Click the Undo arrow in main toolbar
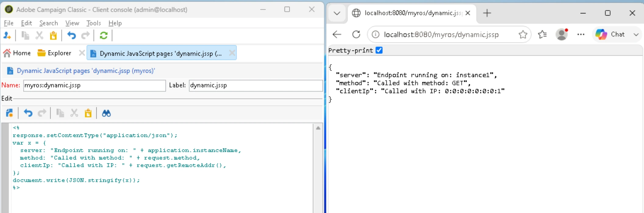 click(x=71, y=36)
